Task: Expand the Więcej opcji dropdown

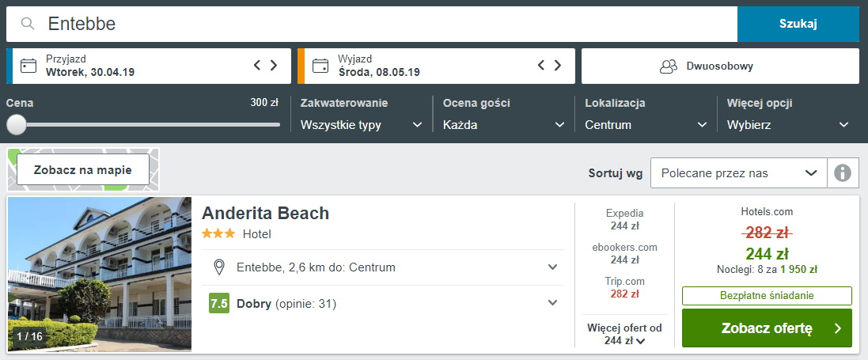Action: 788,125
